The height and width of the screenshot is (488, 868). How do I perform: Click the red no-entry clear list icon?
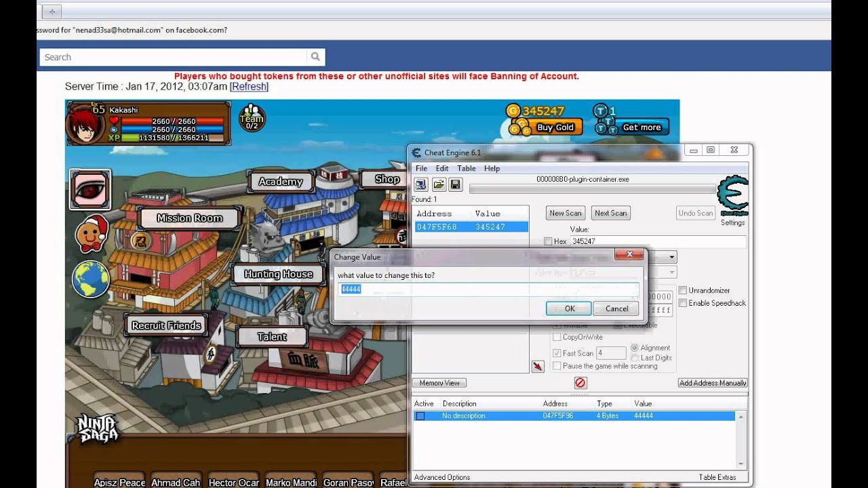(x=580, y=383)
